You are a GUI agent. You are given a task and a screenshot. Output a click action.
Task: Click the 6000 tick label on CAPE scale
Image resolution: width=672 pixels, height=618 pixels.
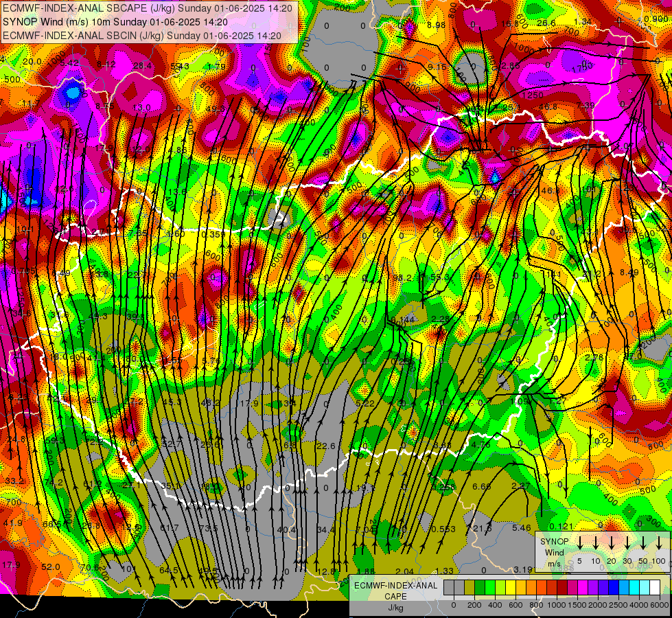point(660,605)
